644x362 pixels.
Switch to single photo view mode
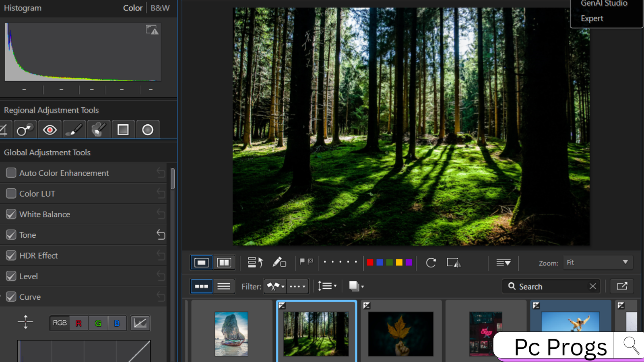(x=201, y=263)
